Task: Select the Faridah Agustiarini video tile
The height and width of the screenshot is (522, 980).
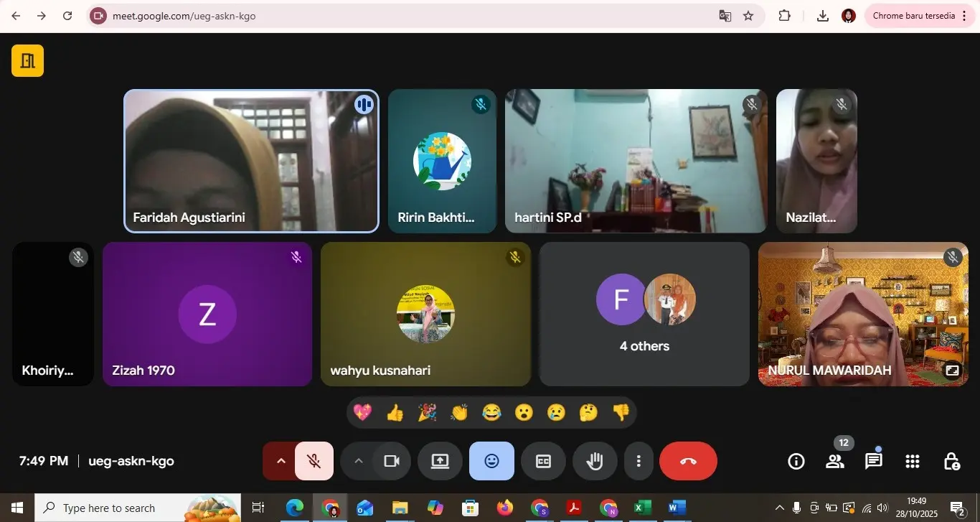Action: (x=251, y=161)
